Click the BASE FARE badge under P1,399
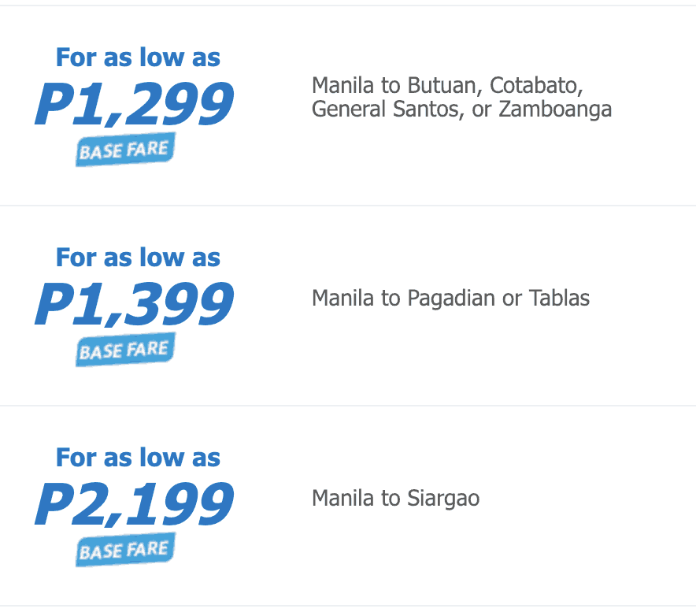This screenshot has height=616, width=696. point(125,349)
